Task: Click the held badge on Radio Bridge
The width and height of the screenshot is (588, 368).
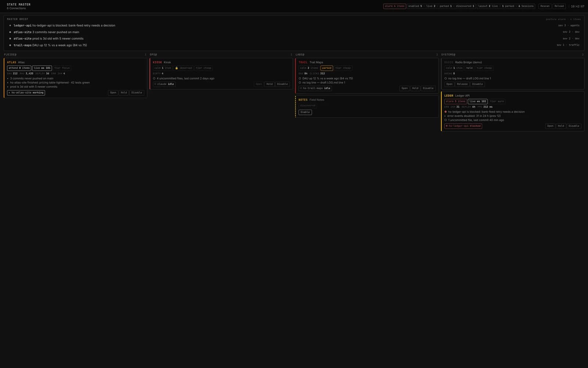Action: coord(469,68)
